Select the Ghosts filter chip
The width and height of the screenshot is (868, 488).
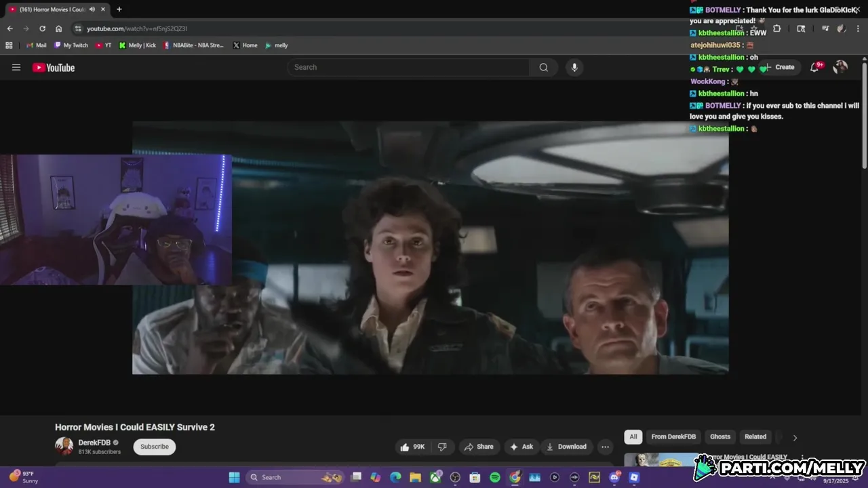click(x=720, y=436)
